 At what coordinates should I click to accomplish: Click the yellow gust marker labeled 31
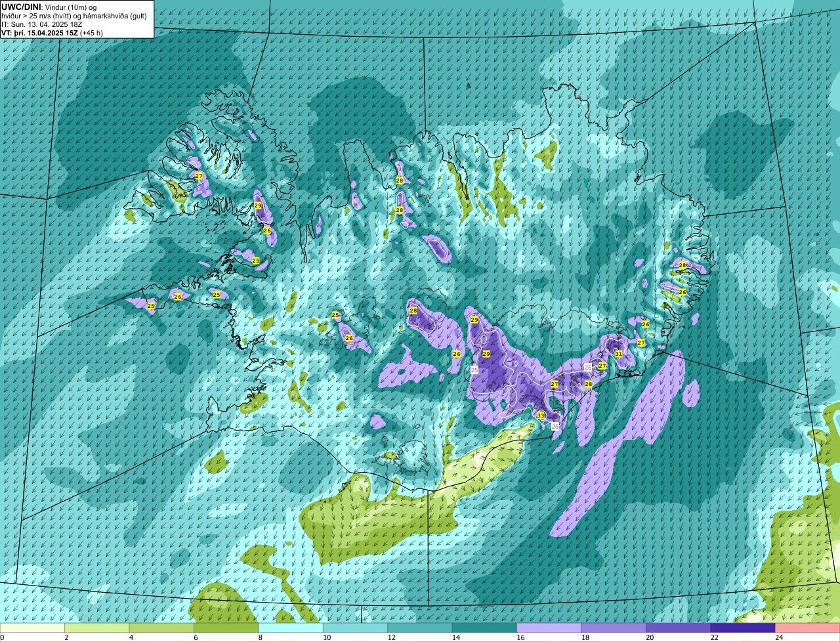[618, 353]
